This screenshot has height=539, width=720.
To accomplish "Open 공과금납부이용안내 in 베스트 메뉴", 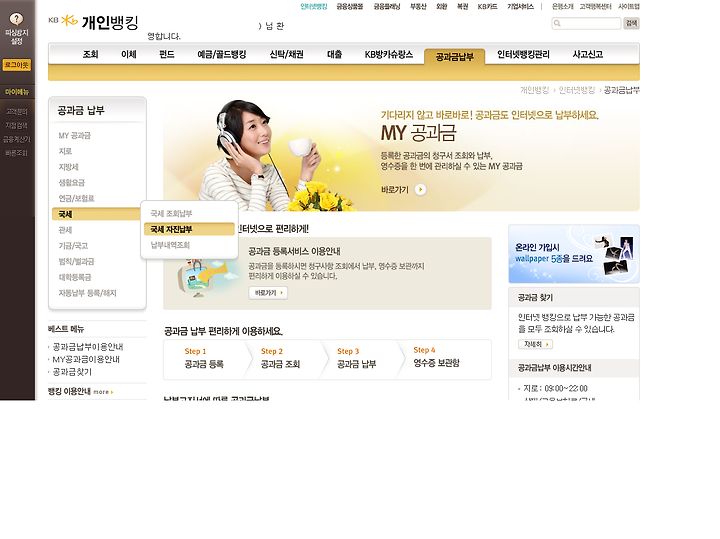I will tap(87, 347).
